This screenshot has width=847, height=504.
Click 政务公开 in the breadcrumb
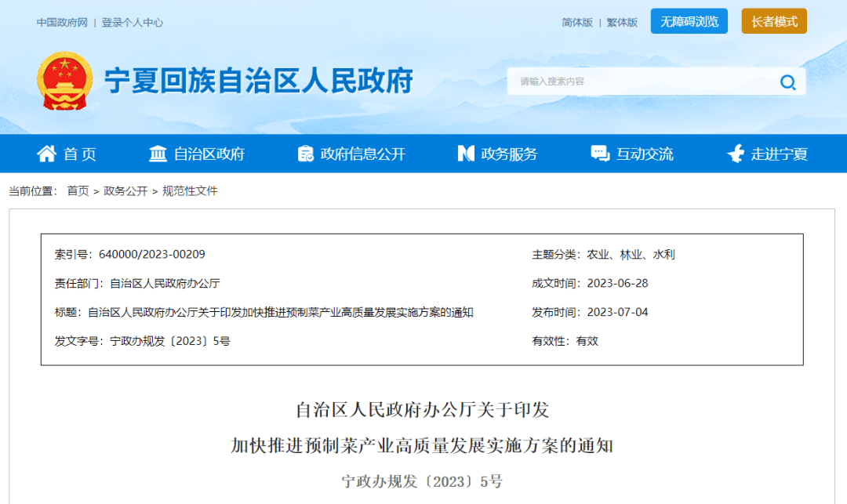[125, 191]
